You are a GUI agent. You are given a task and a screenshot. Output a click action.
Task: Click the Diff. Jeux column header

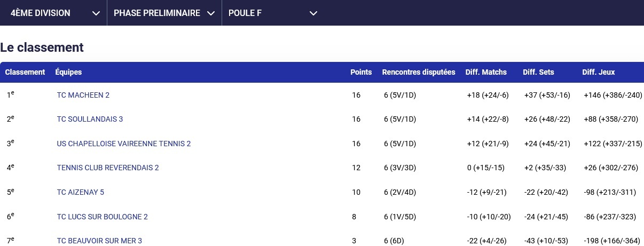[x=598, y=73]
